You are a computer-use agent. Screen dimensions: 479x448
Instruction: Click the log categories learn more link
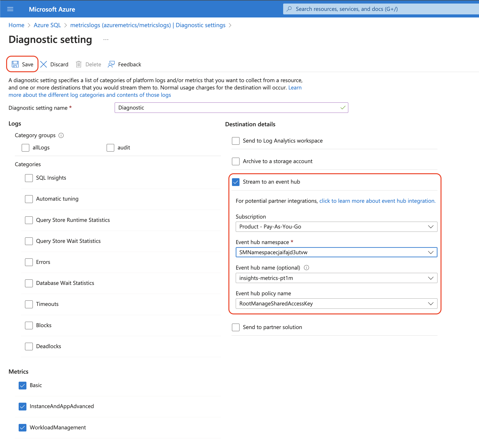point(90,95)
